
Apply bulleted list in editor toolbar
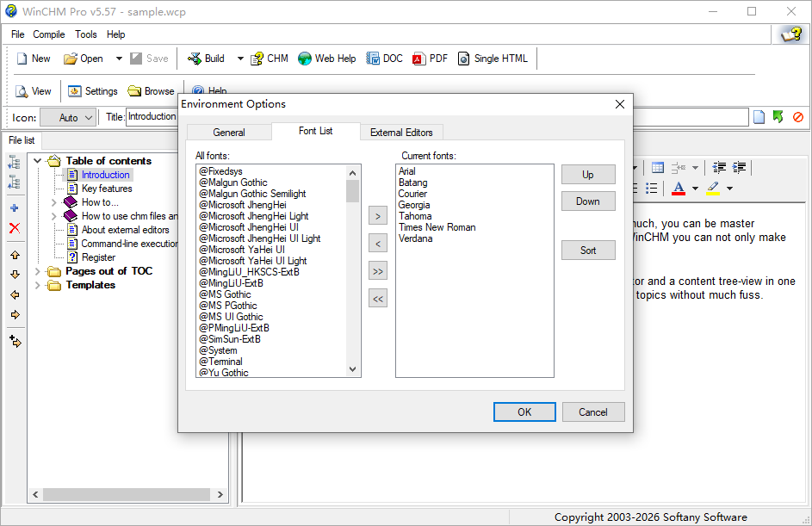[x=652, y=188]
